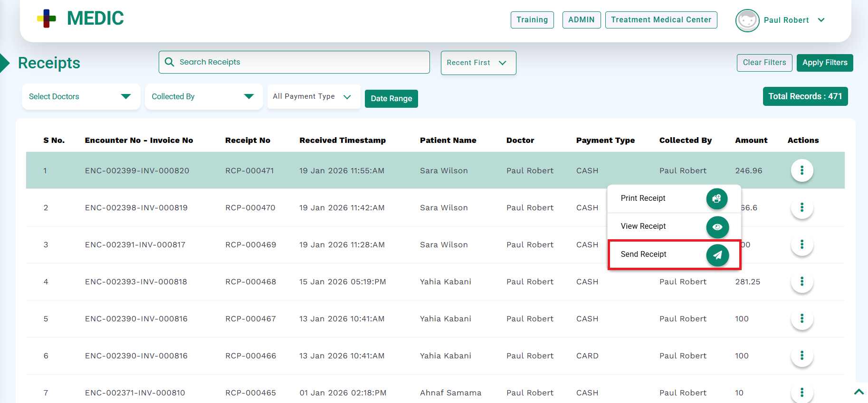Focus the Search Receipts input field

pyautogui.click(x=299, y=62)
